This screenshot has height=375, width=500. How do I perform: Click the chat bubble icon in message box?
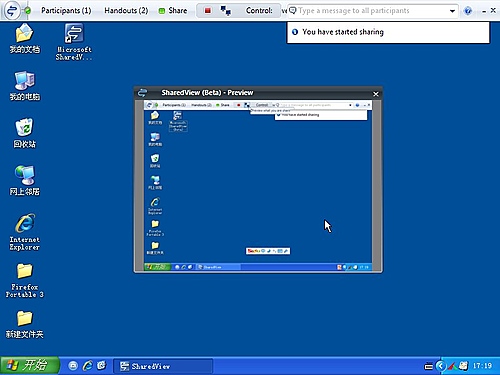point(293,11)
